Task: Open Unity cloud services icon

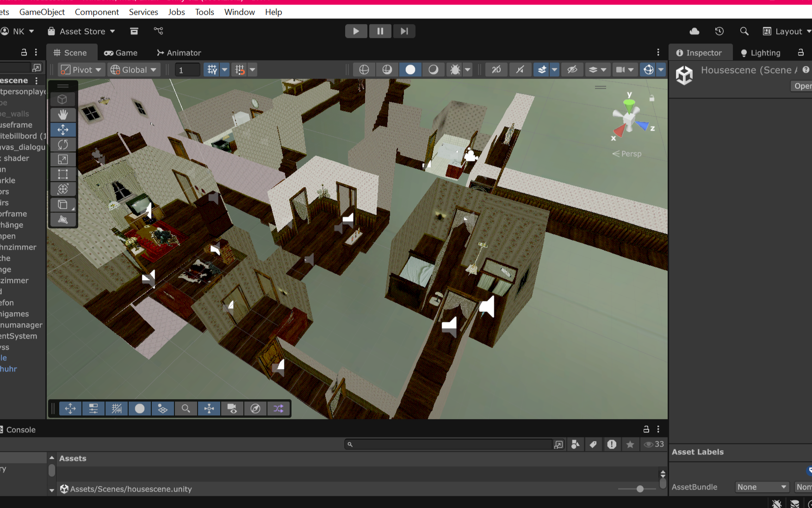Action: pyautogui.click(x=694, y=31)
